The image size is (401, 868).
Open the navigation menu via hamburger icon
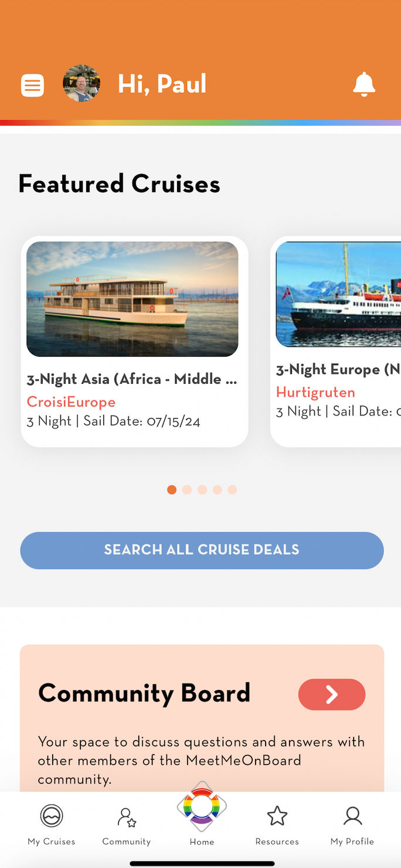click(32, 85)
